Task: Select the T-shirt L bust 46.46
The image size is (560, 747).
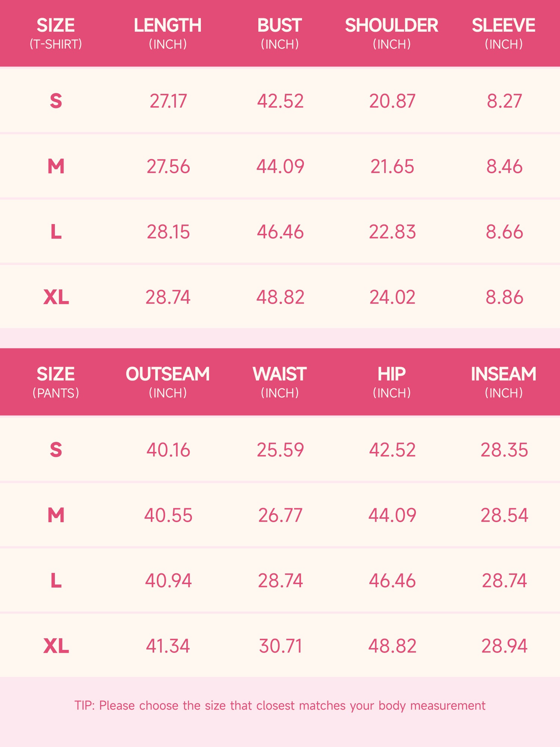Action: [x=280, y=232]
